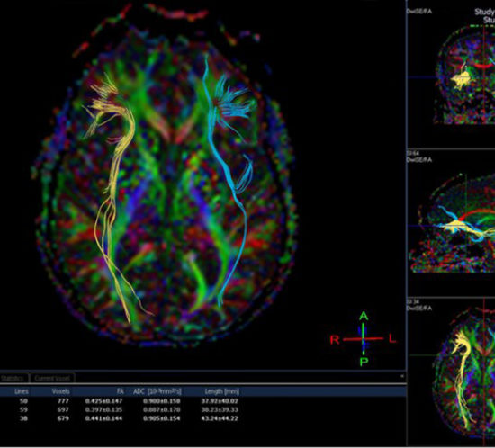The width and height of the screenshot is (495, 448).
Task: Click the ADC value 0.905±0.154
Action: click(x=162, y=418)
